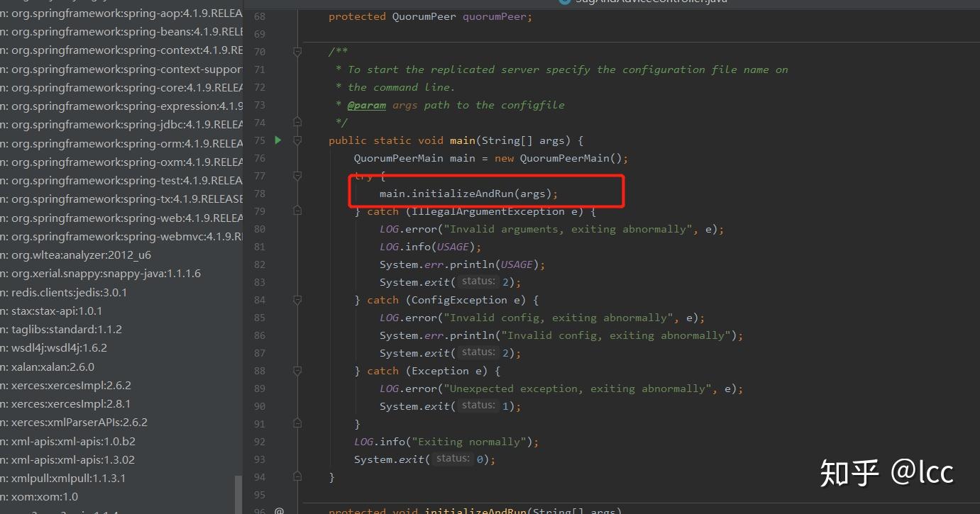Click project tree vertical scrollbar thumb
980x514 pixels.
(238, 495)
